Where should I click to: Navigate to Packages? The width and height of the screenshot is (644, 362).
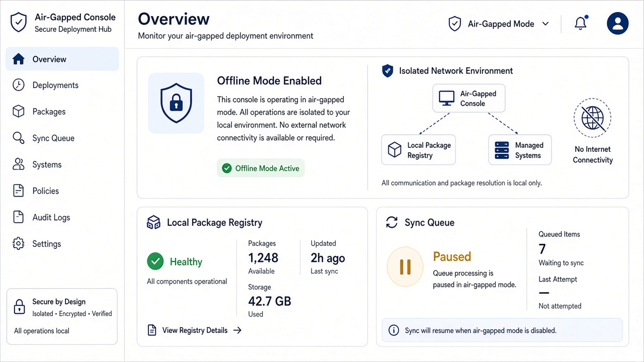[x=62, y=112]
